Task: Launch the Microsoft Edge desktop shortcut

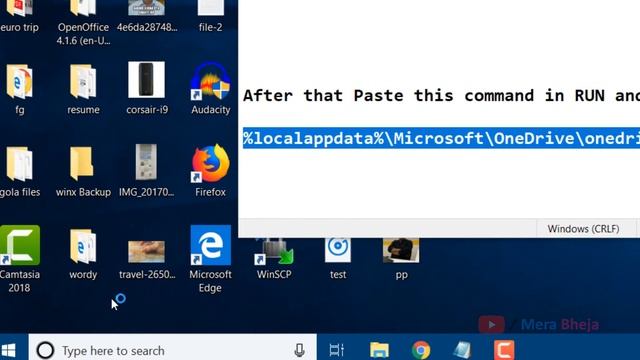Action: (x=211, y=259)
